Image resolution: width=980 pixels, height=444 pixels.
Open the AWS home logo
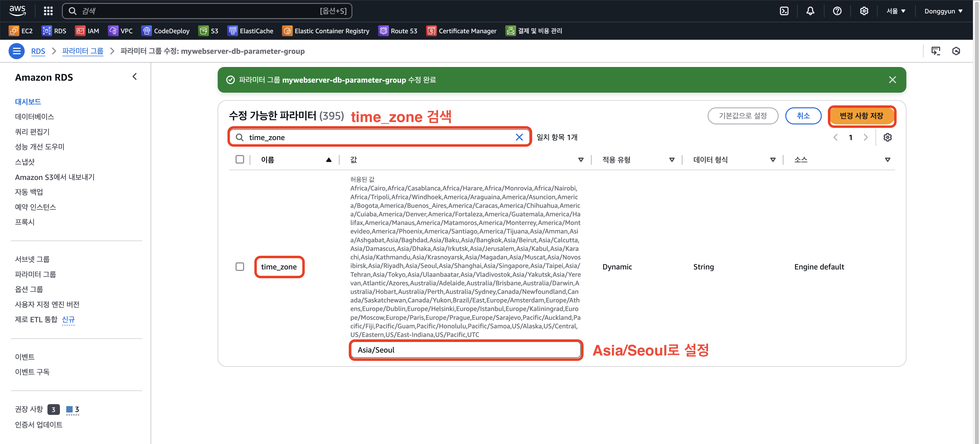coord(18,11)
